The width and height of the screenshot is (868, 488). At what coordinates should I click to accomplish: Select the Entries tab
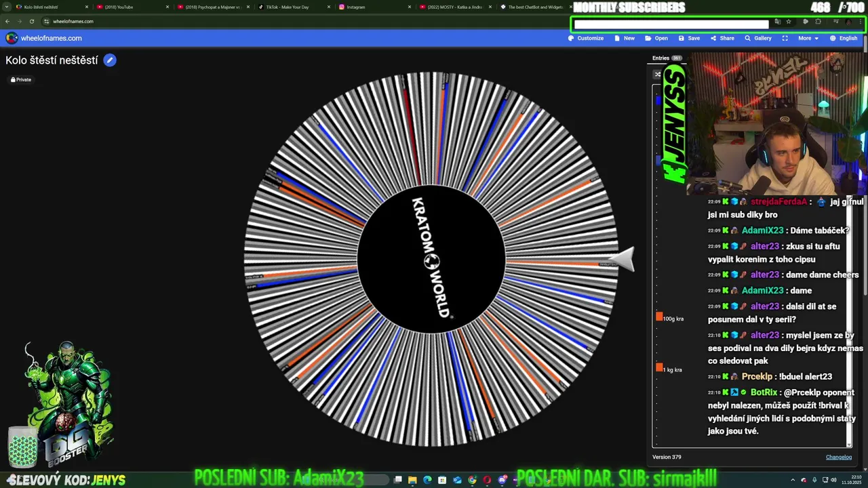coord(667,58)
